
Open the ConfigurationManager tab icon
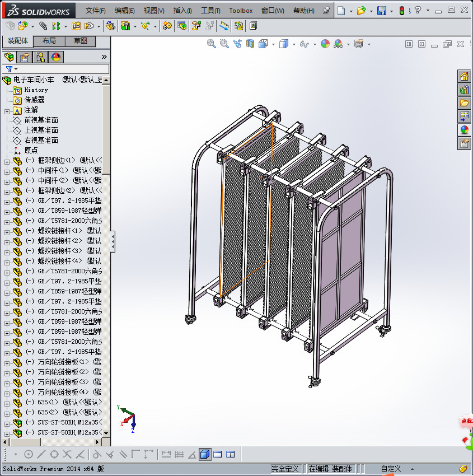(x=40, y=57)
